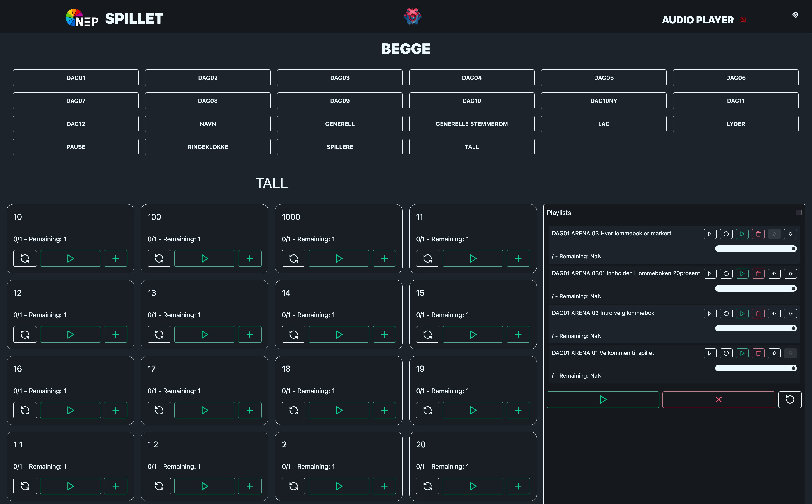Reset the counter on card 12
Viewport: 812px width, 504px height.
click(x=25, y=334)
